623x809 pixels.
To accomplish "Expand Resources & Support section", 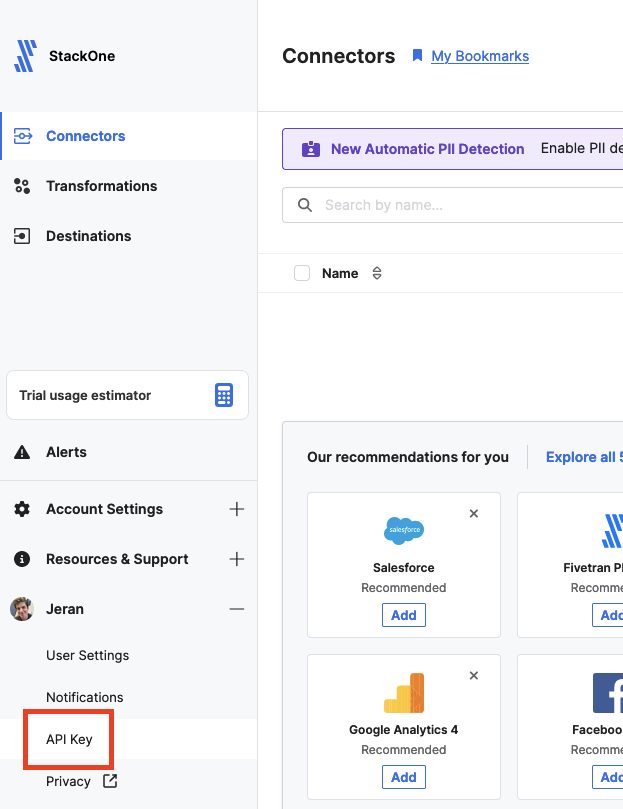I will click(236, 559).
